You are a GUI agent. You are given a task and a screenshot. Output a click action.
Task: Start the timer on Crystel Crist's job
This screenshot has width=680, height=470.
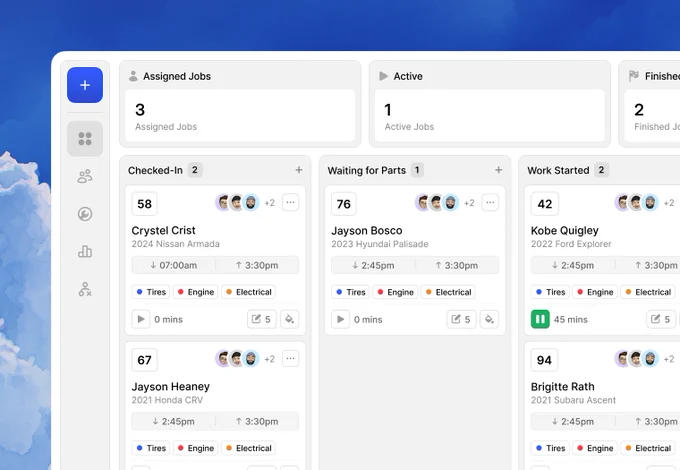(141, 319)
